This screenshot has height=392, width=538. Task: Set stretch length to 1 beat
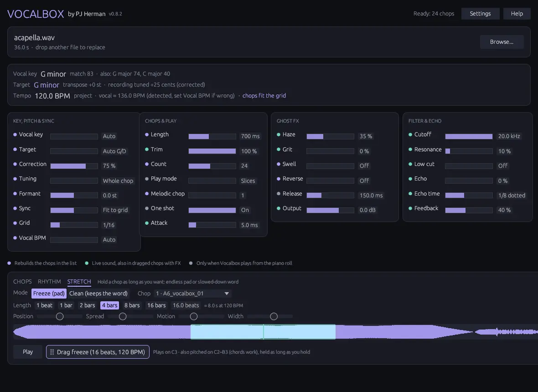click(x=45, y=305)
